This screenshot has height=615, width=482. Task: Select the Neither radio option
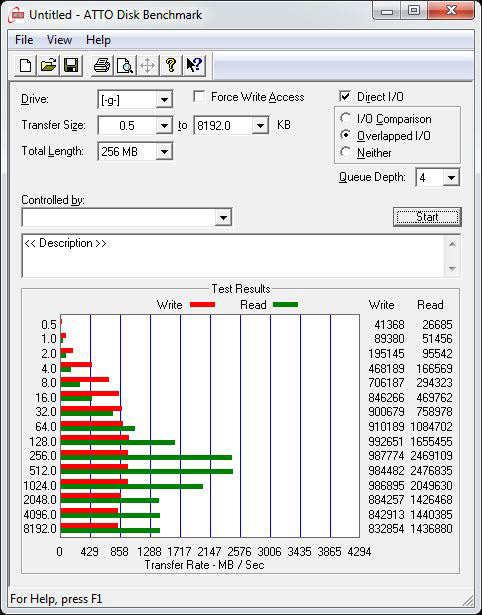346,152
